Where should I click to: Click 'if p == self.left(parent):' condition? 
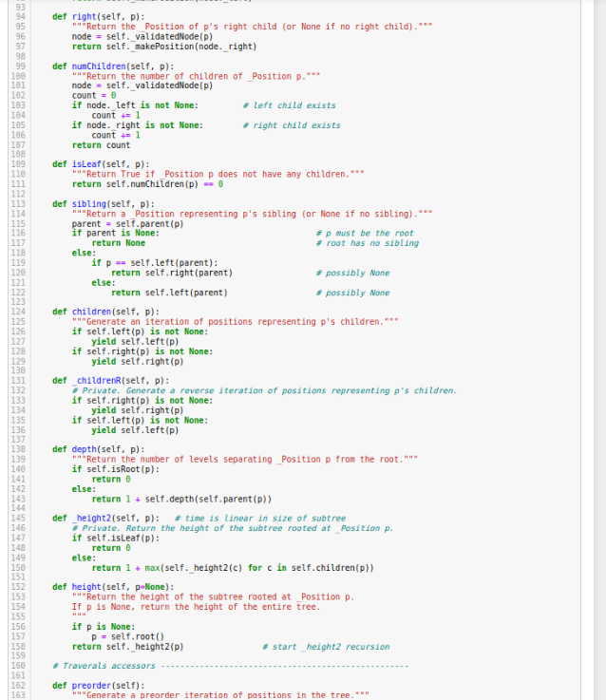pyautogui.click(x=155, y=263)
